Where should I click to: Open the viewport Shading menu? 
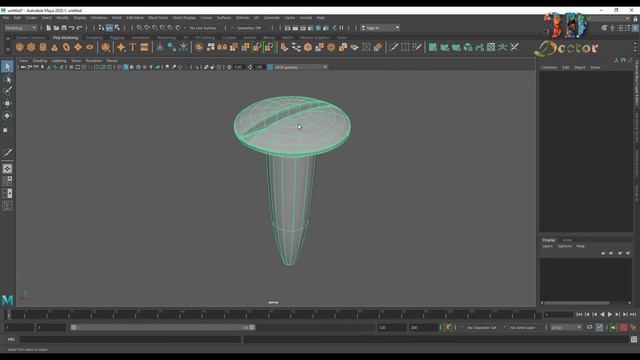click(40, 61)
